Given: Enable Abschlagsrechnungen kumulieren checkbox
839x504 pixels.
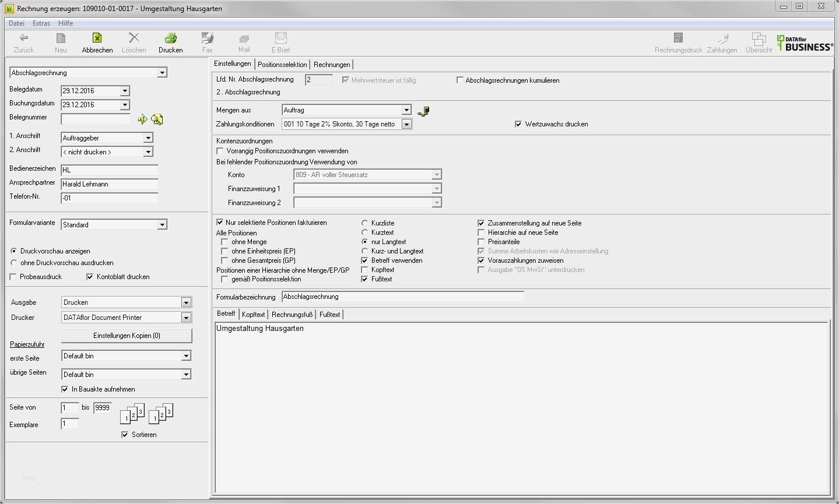Looking at the screenshot, I should pyautogui.click(x=460, y=80).
